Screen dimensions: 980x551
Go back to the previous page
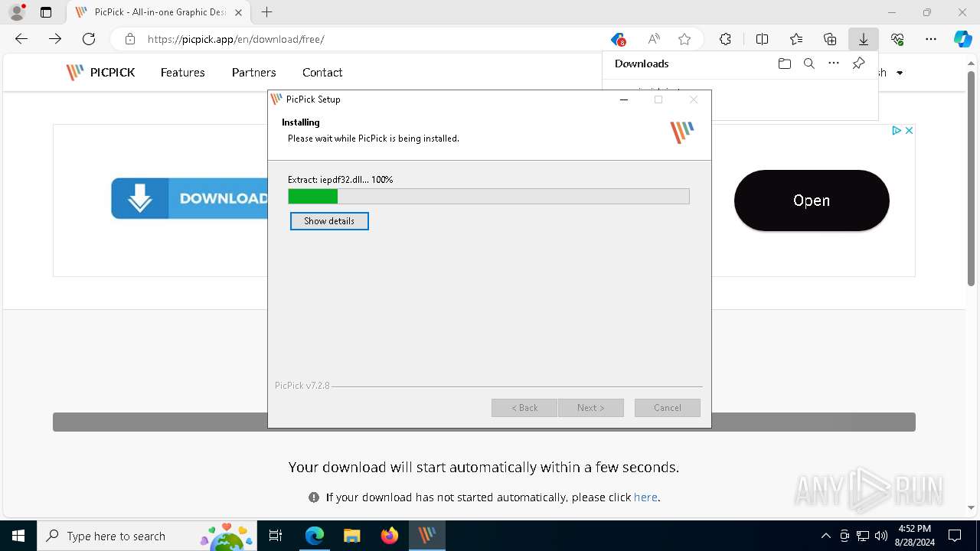click(21, 39)
